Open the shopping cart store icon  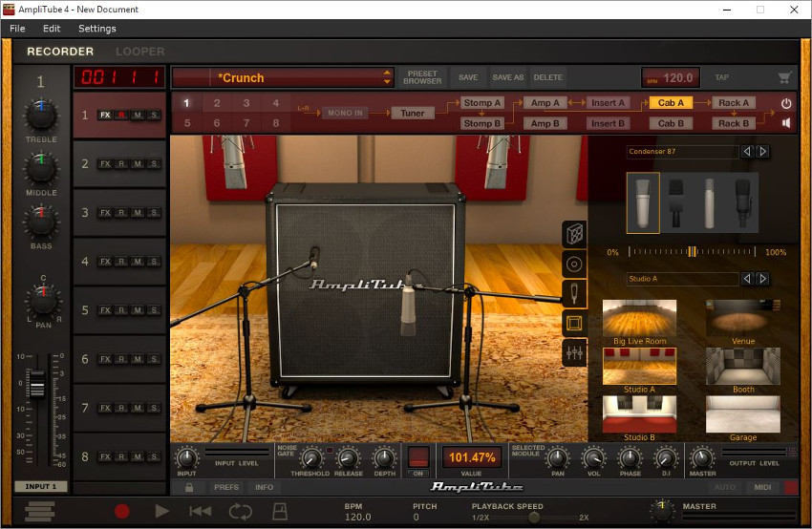pos(784,77)
